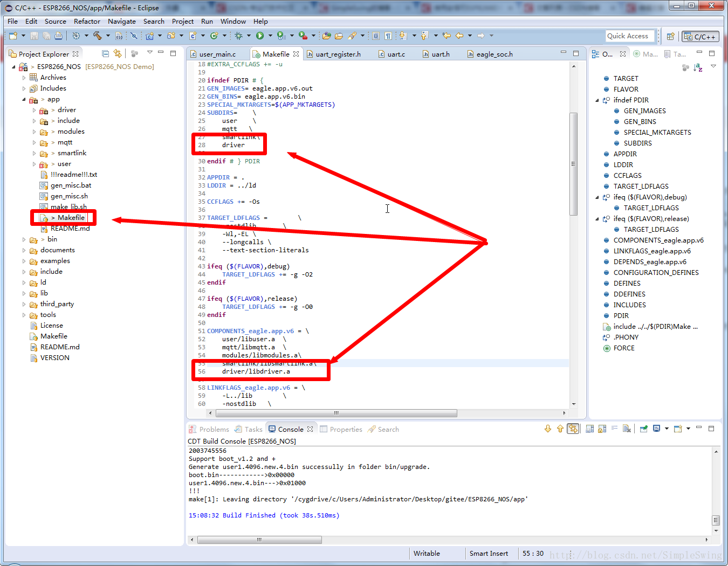Open the Run button dropdown arrow
Viewport: 728px width, 566px height.
point(270,36)
